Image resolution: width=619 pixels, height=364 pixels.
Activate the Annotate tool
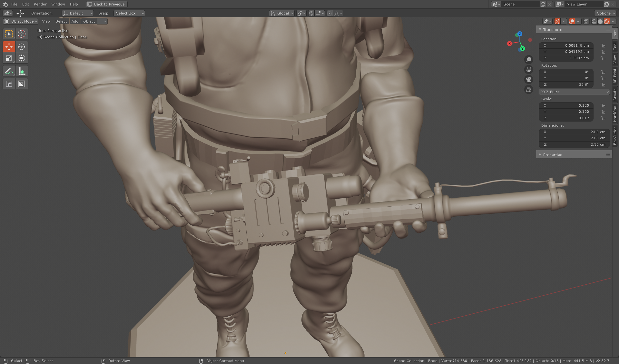click(x=9, y=71)
